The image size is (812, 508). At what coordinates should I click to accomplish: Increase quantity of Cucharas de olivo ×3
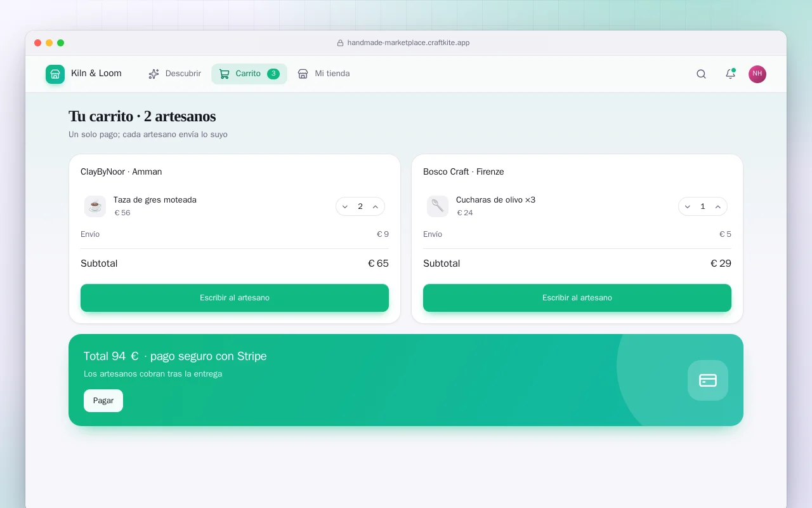(718, 206)
